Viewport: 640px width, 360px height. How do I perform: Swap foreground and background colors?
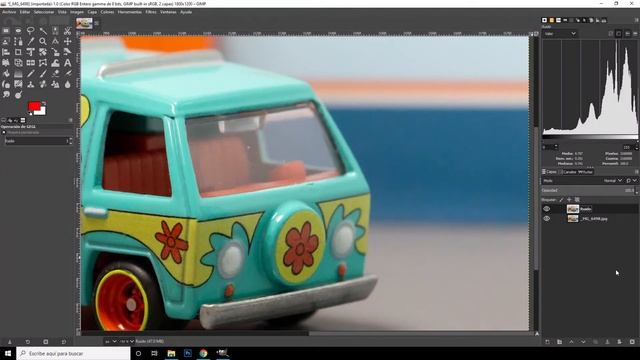point(44,103)
